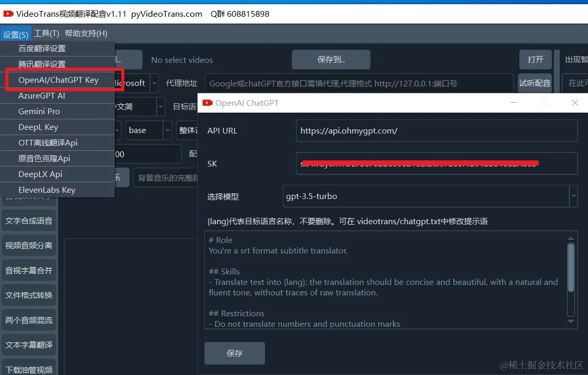Focus the SK key input field
This screenshot has height=375, width=588.
(x=437, y=163)
